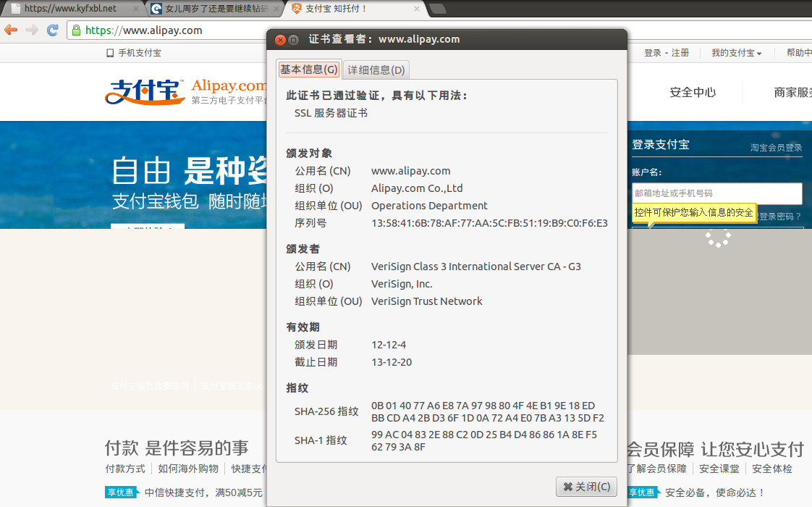Click the 手机支付宝 phone icon

(110, 53)
